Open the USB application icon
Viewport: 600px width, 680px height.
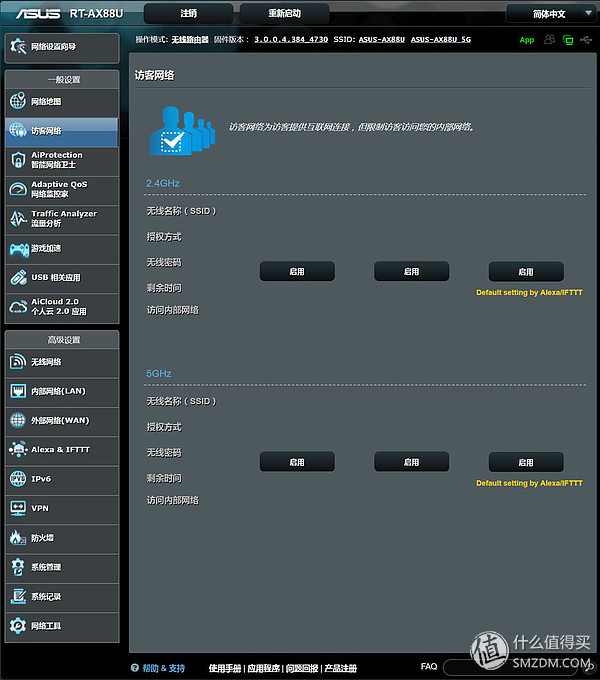coord(18,278)
